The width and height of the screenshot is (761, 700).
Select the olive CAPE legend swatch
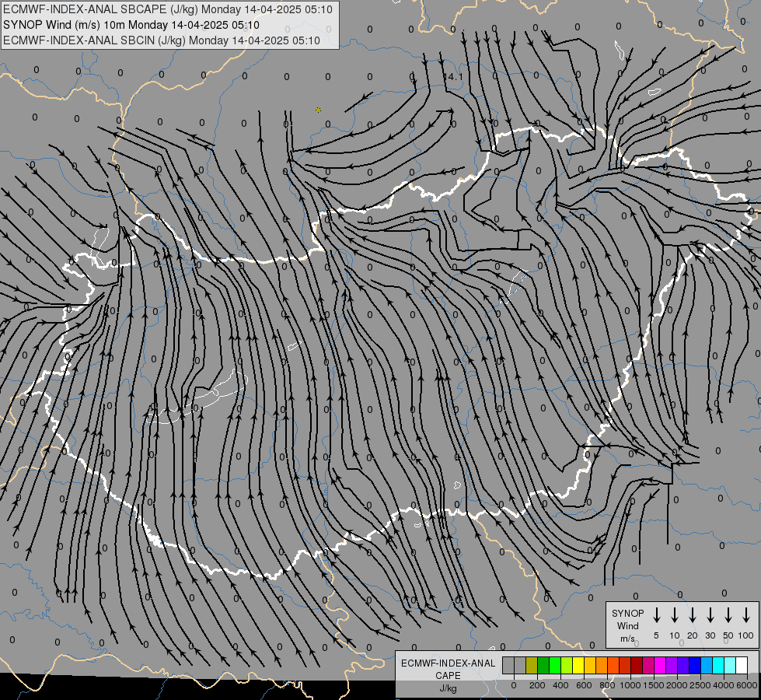point(532,665)
